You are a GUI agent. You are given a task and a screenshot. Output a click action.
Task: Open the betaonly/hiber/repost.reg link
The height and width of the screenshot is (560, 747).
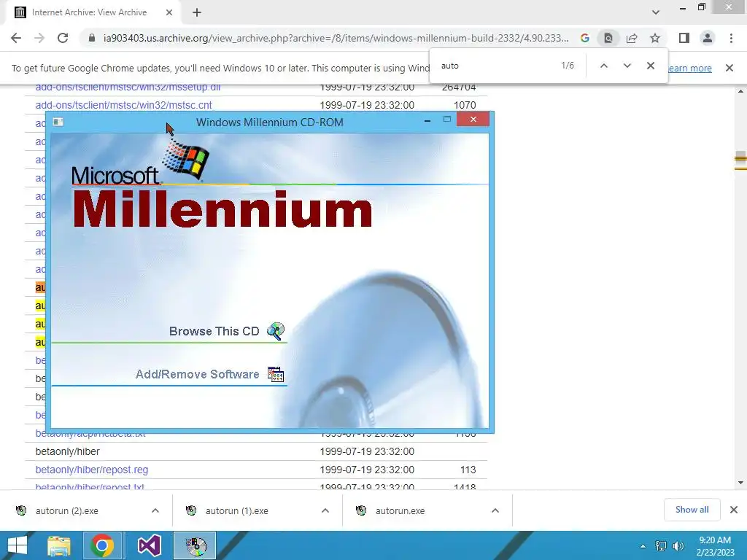(91, 470)
